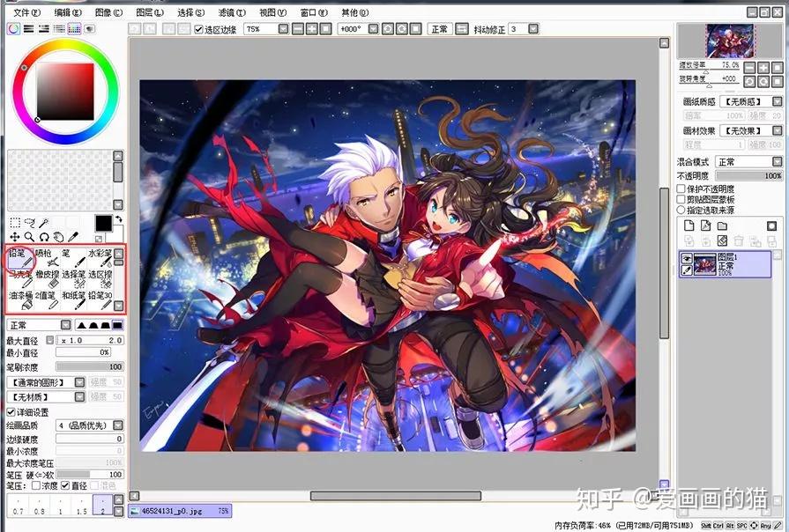Click the toolbar 正常 normal view button

pos(439,29)
